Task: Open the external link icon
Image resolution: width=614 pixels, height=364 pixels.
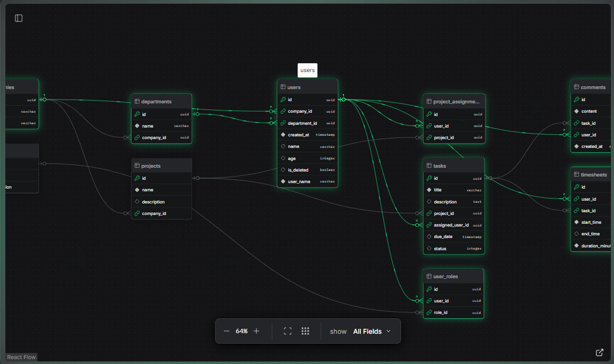Action: click(x=600, y=352)
